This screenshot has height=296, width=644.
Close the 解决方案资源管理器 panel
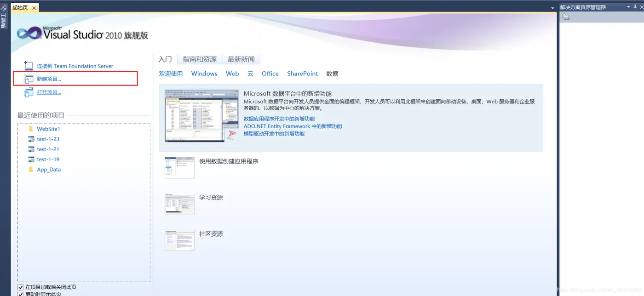click(641, 7)
